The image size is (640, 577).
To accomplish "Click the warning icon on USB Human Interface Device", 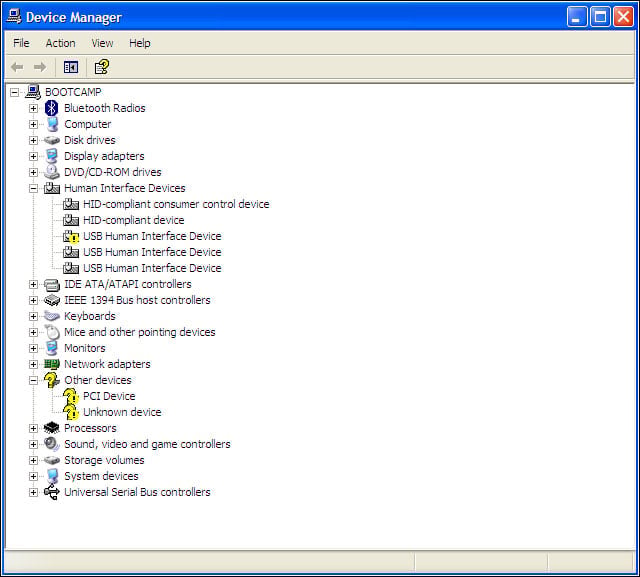I will coord(71,236).
